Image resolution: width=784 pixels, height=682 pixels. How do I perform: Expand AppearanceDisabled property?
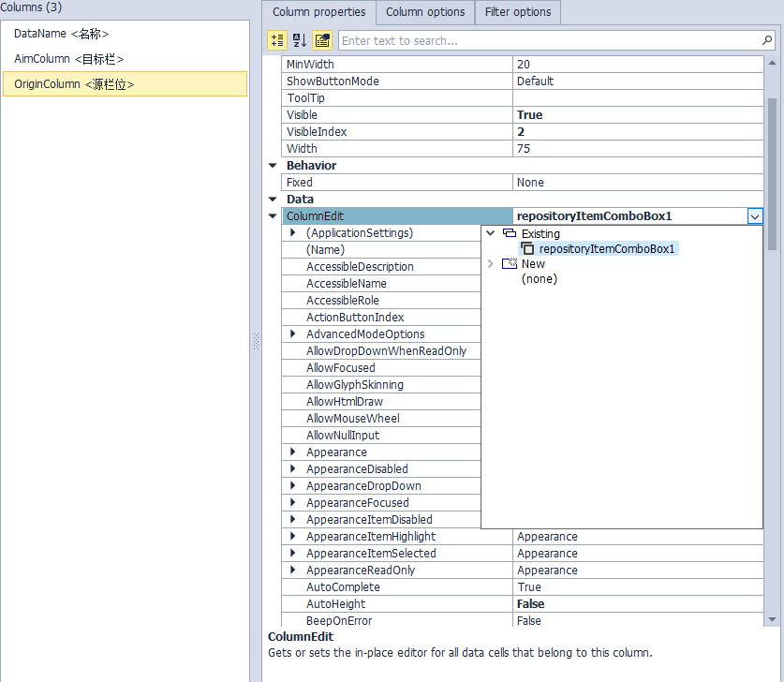tap(293, 468)
